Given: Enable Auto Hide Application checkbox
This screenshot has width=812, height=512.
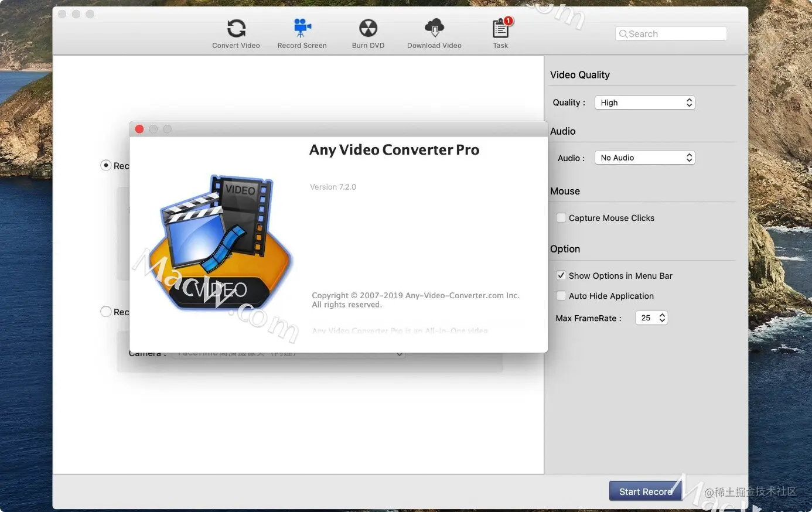Looking at the screenshot, I should click(x=561, y=296).
